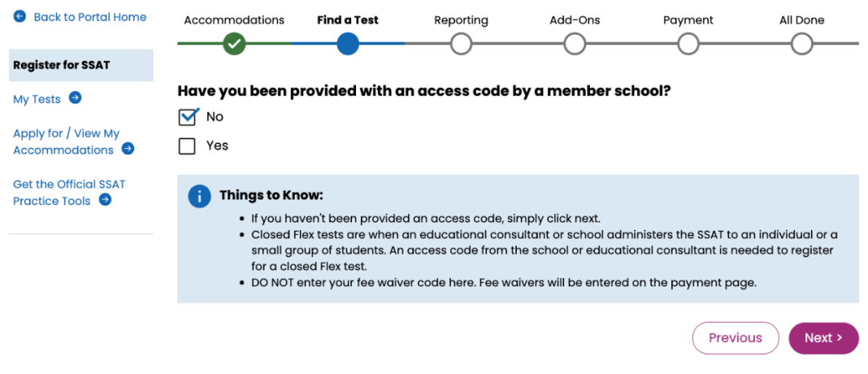Click the blue info icon in Things to Know
Image resolution: width=868 pixels, height=374 pixels.
click(x=199, y=196)
